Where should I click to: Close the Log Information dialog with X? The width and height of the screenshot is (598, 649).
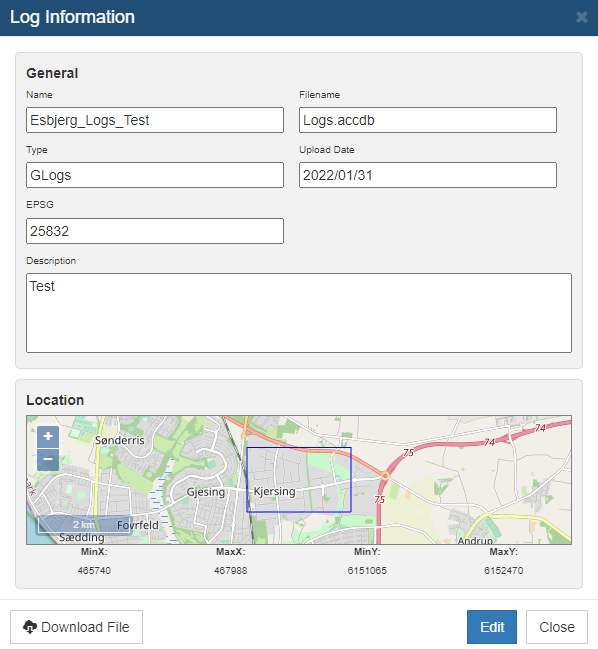pos(581,17)
